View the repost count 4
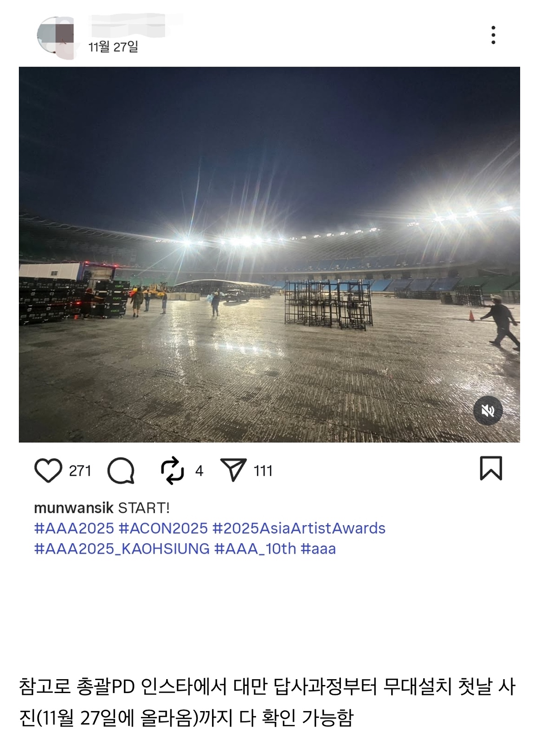This screenshot has height=756, width=539. pyautogui.click(x=199, y=471)
